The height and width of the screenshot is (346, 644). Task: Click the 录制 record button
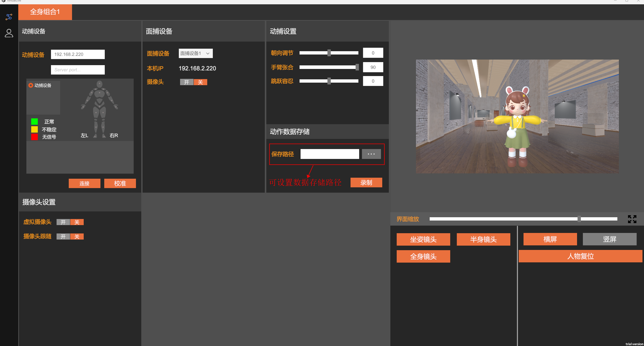pos(366,183)
